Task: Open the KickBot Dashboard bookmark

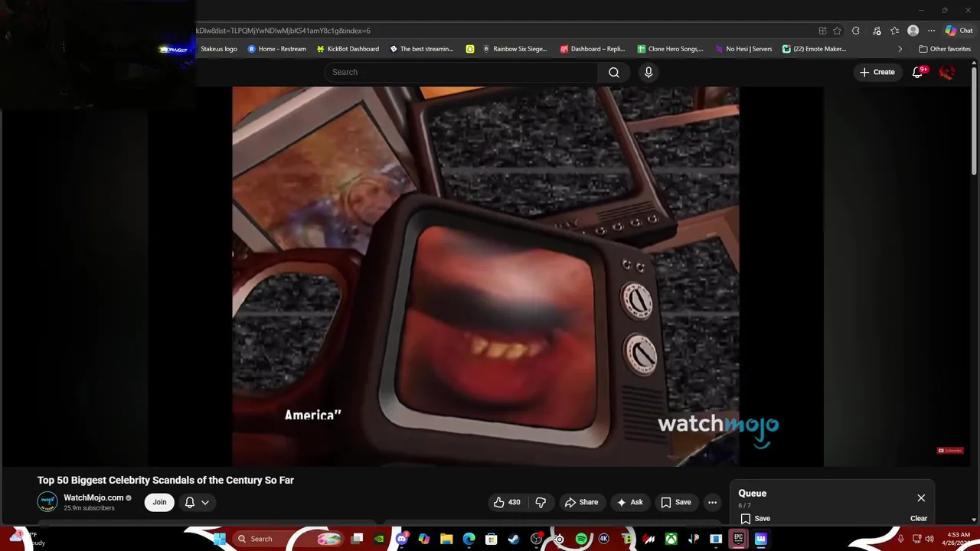Action: click(x=348, y=49)
